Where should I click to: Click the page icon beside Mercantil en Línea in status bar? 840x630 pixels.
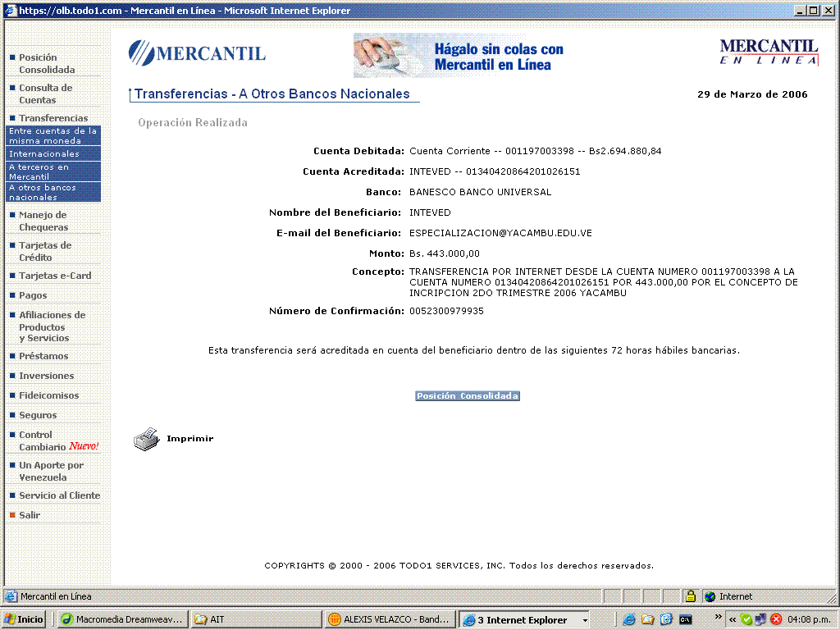point(11,596)
